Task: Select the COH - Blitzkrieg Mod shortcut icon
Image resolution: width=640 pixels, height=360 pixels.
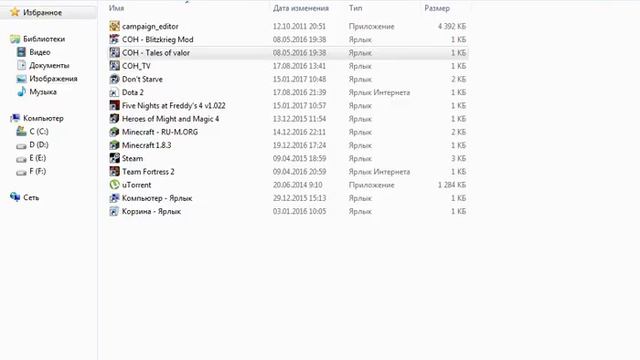Action: coord(114,39)
